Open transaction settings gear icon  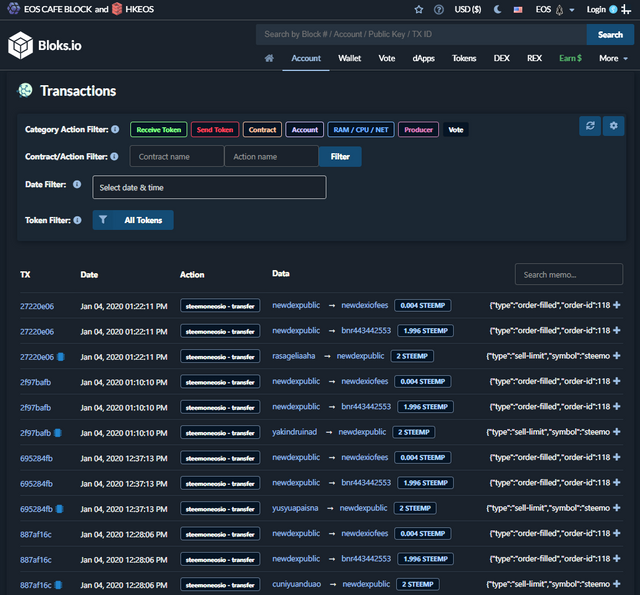613,126
